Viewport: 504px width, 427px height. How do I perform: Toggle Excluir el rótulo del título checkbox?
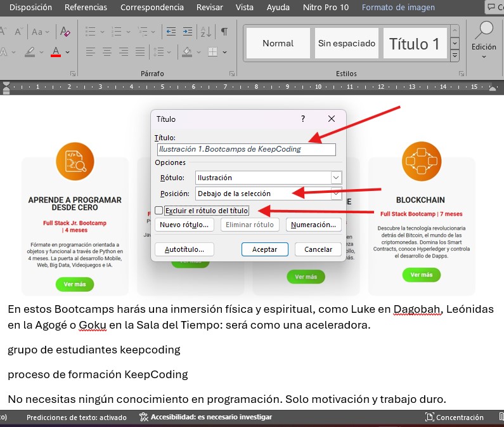[x=158, y=211]
